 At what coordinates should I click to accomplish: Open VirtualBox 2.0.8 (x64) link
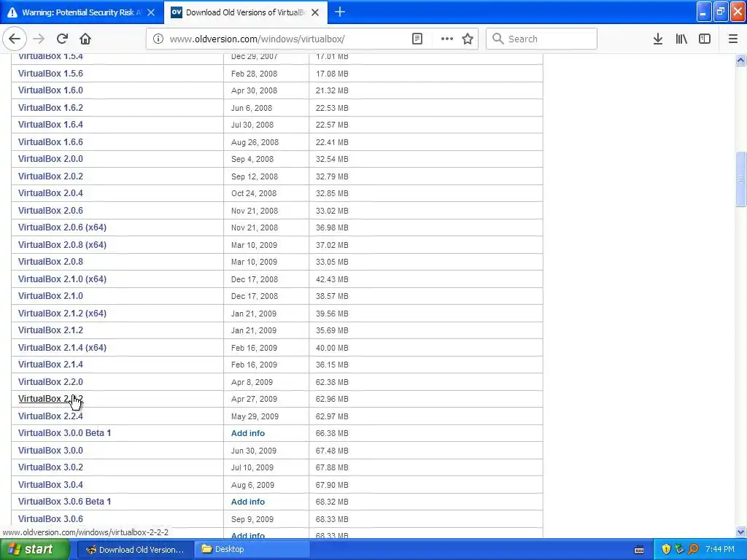click(x=63, y=245)
